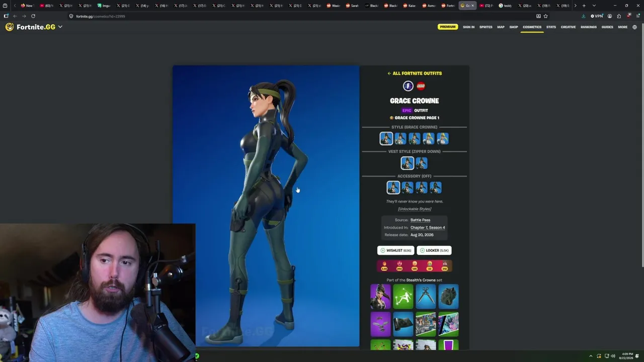Open the dark wrap set item

click(403, 324)
